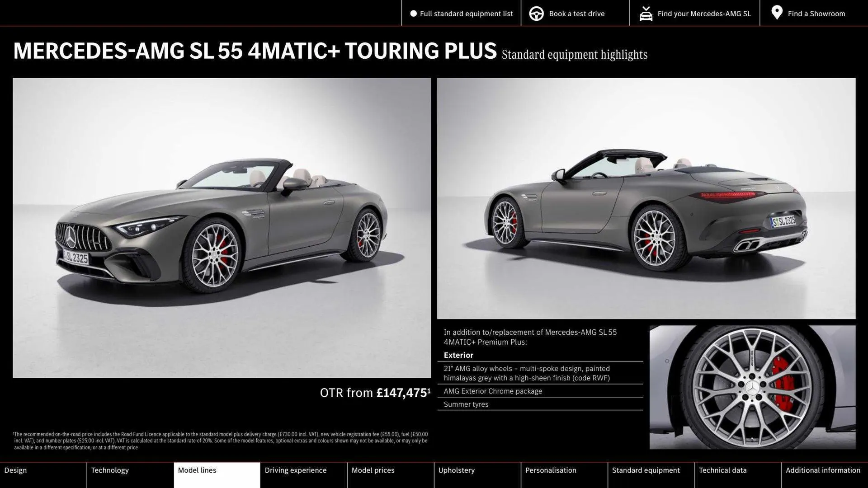Click the steering wheel Book a test drive icon

pyautogui.click(x=536, y=13)
